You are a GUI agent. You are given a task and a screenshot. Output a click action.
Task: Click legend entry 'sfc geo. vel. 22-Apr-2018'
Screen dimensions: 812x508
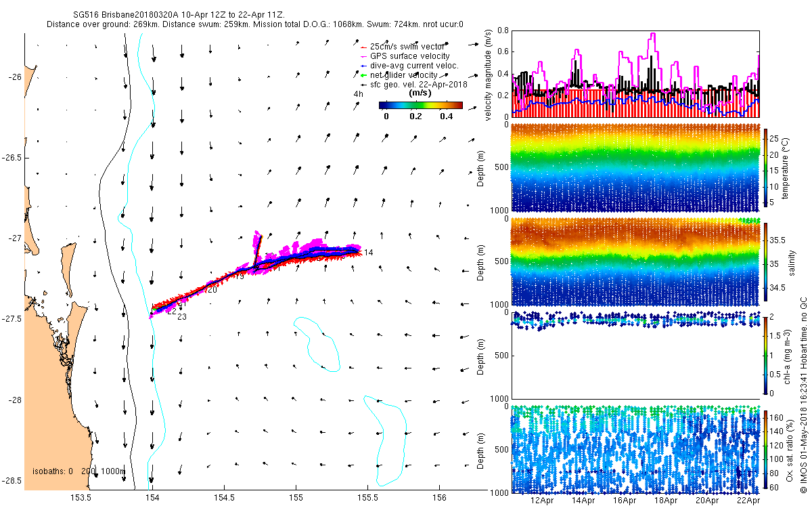click(x=420, y=84)
